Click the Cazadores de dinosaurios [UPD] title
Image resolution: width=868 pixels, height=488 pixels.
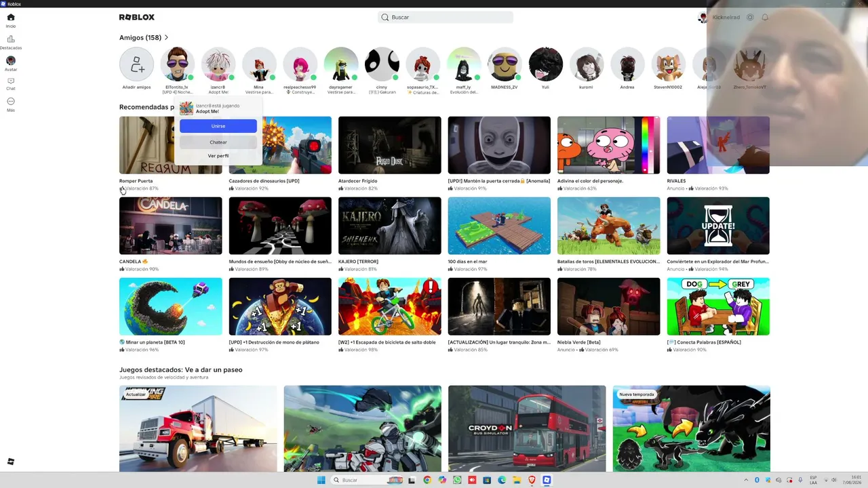coord(264,181)
